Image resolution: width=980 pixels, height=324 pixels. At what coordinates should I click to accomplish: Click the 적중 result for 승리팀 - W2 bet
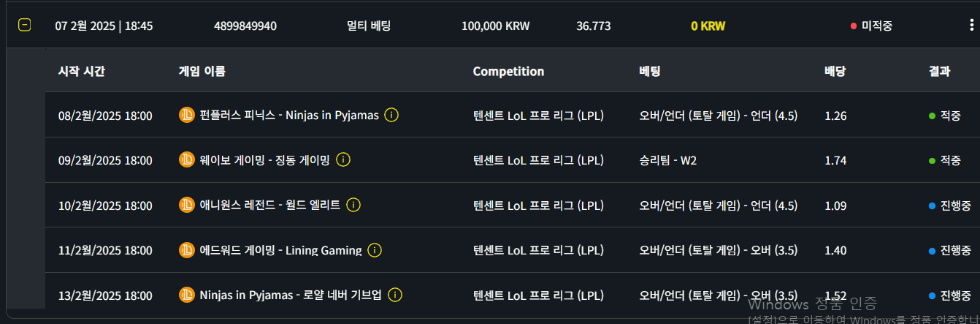coord(945,160)
